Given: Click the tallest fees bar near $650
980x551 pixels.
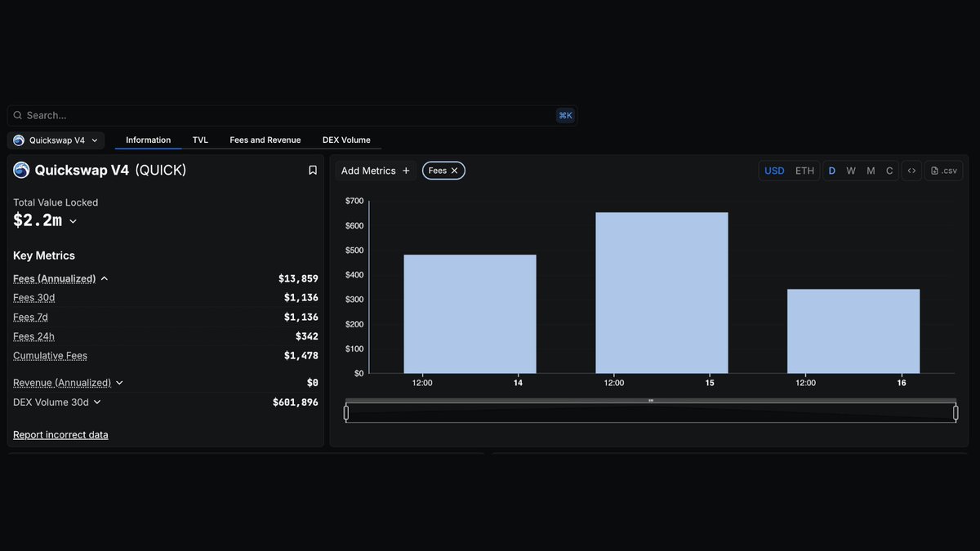Looking at the screenshot, I should click(x=661, y=293).
